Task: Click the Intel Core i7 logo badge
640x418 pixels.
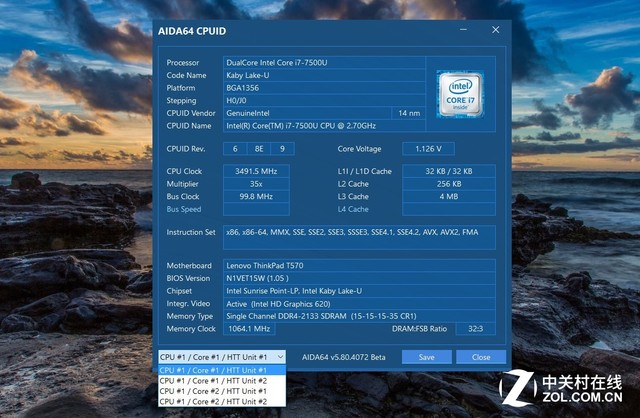Action: 460,95
